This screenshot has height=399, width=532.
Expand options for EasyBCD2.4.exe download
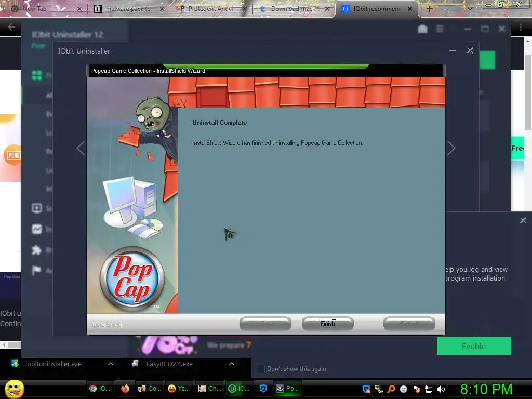tap(232, 364)
